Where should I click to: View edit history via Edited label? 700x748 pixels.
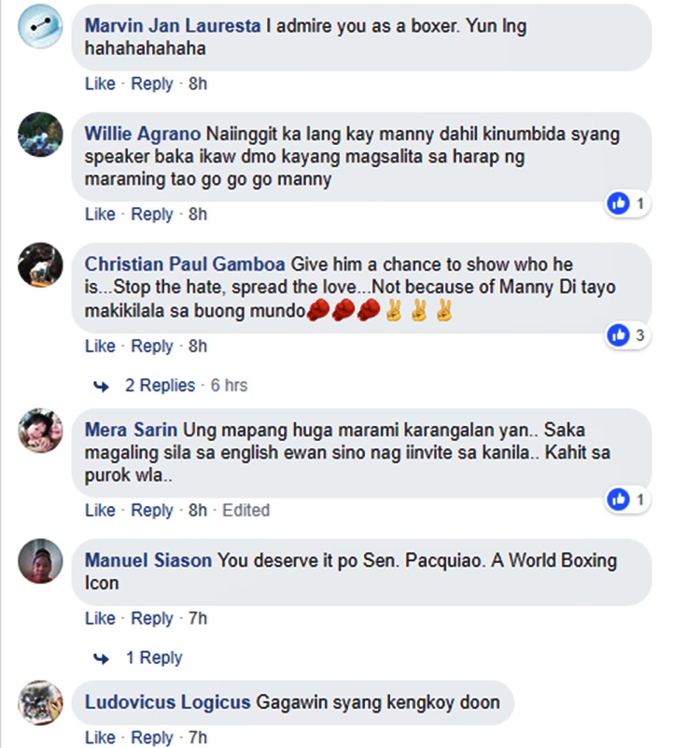[x=246, y=510]
